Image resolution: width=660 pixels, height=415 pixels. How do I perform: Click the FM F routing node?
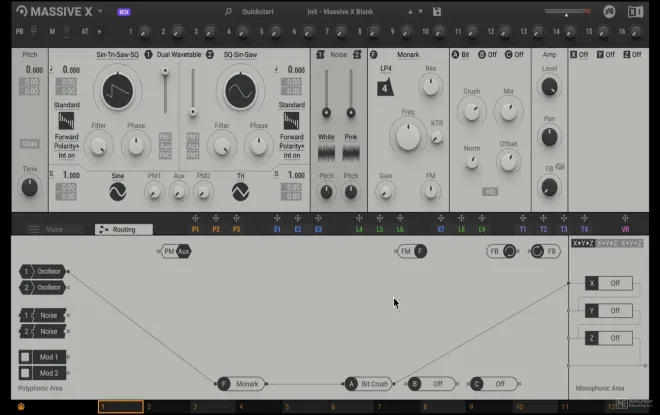tap(412, 251)
